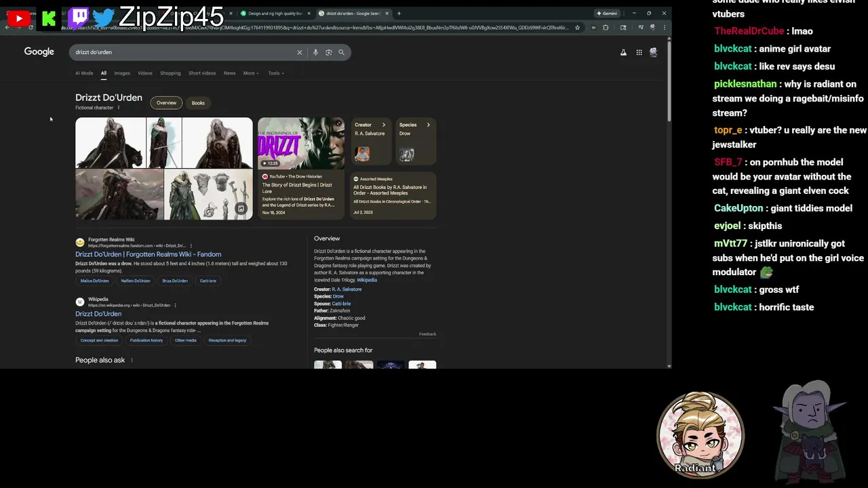This screenshot has width=868, height=488.
Task: Select the Videos search tab
Action: point(145,73)
